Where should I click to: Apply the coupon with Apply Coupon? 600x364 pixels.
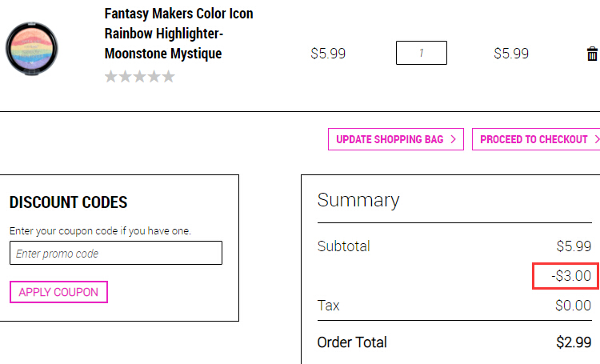coord(58,292)
